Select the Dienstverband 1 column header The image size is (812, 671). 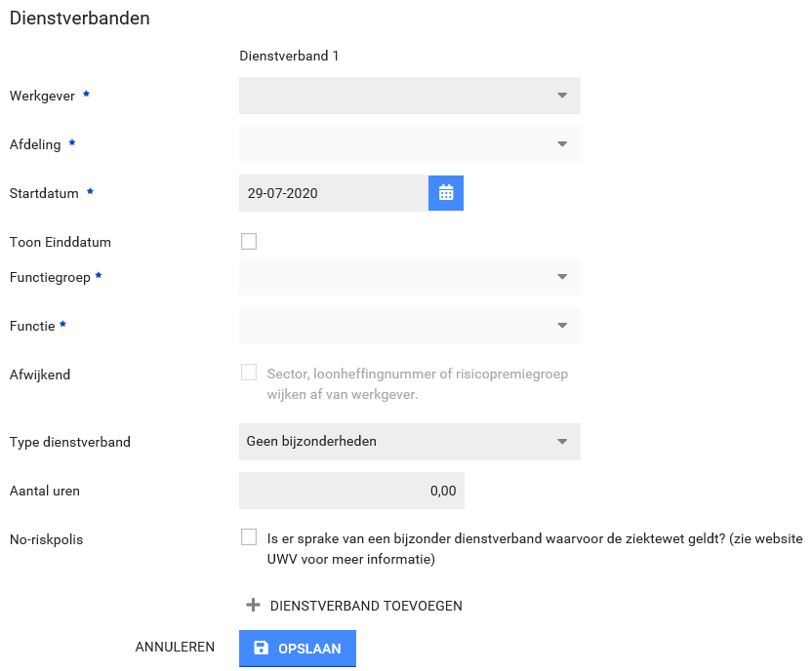(289, 56)
